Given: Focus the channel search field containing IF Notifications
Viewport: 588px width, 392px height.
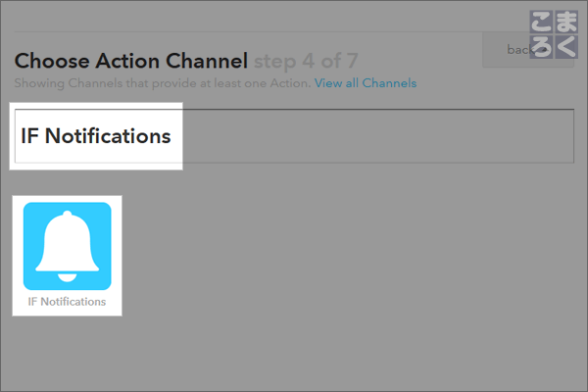Looking at the screenshot, I should (x=294, y=136).
